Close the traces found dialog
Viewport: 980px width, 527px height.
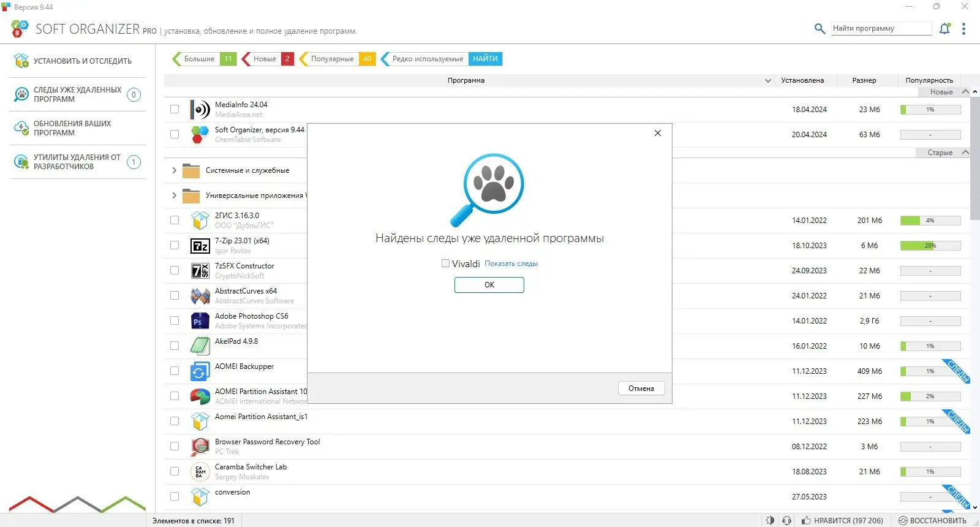658,133
